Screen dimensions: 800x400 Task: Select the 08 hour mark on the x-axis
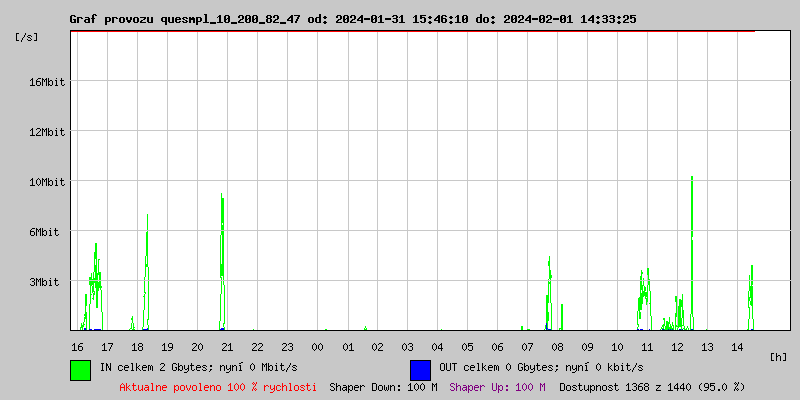coord(557,346)
